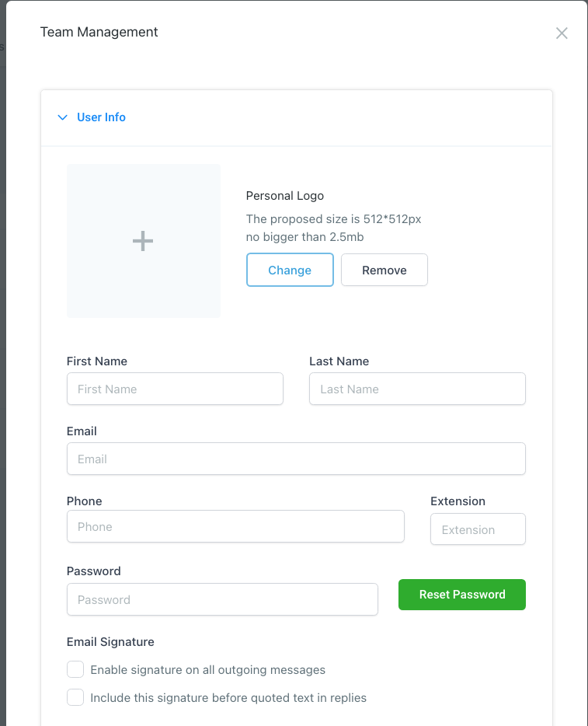Image resolution: width=588 pixels, height=726 pixels.
Task: Click inside the Password field
Action: coord(222,599)
